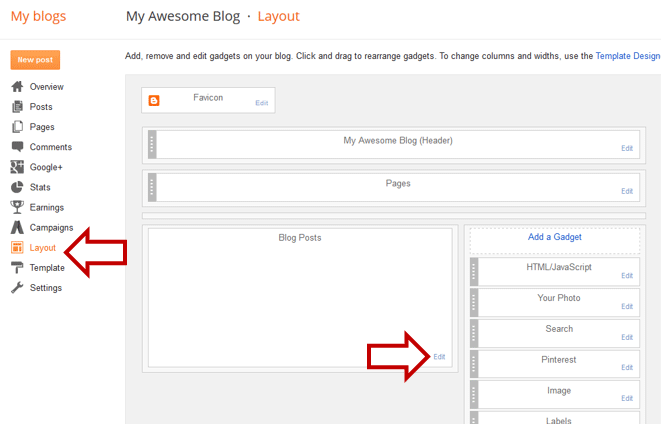Open the Settings sidebar item
661x424 pixels.
(46, 288)
